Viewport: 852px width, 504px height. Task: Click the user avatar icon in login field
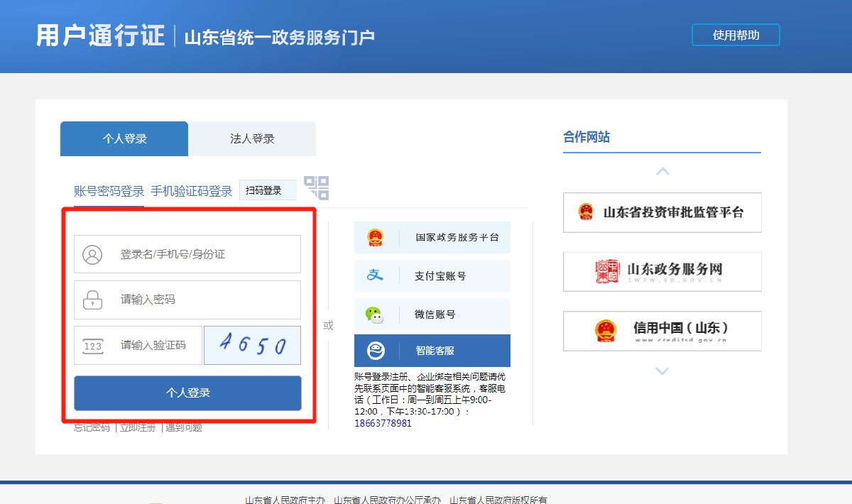(92, 254)
